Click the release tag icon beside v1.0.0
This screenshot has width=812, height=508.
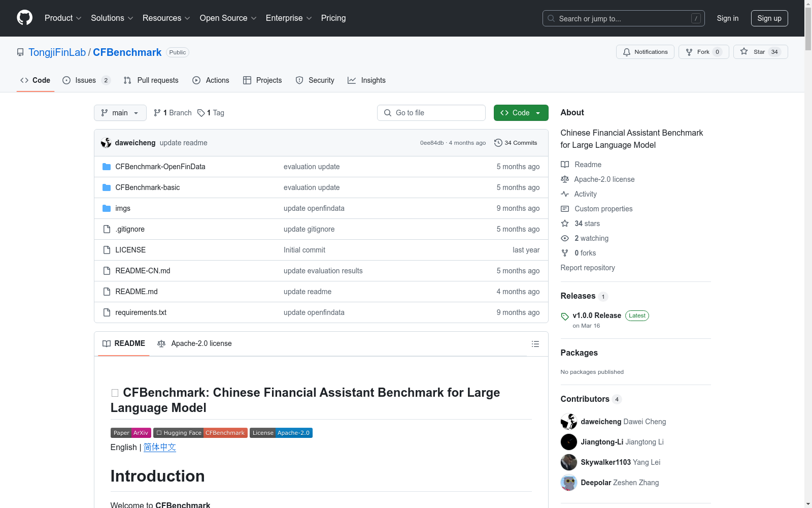pyautogui.click(x=565, y=316)
